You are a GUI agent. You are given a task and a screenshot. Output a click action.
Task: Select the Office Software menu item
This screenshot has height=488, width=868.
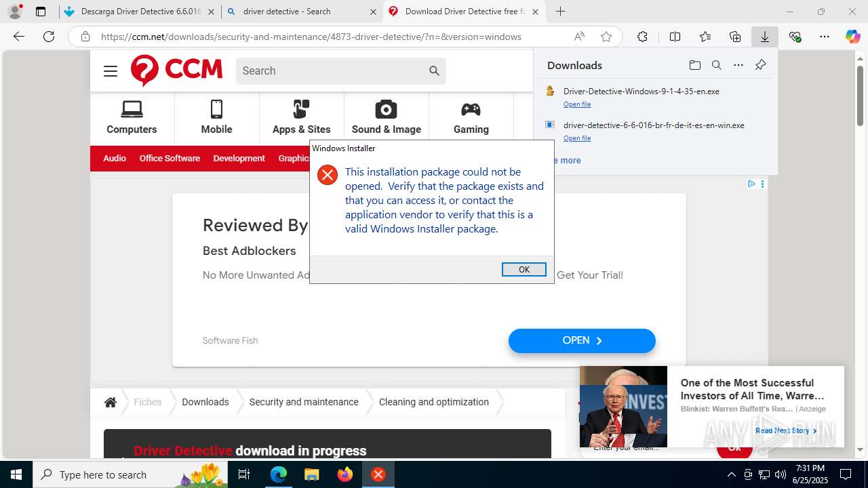pyautogui.click(x=170, y=158)
